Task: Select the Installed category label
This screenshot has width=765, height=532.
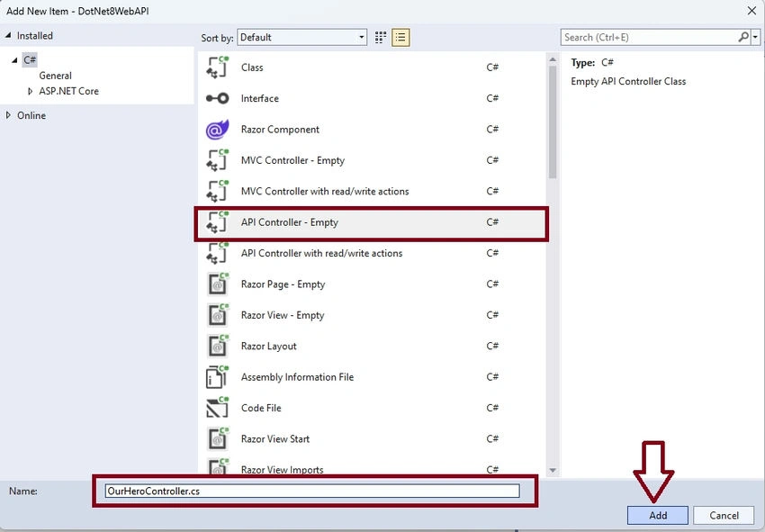Action: [x=34, y=36]
